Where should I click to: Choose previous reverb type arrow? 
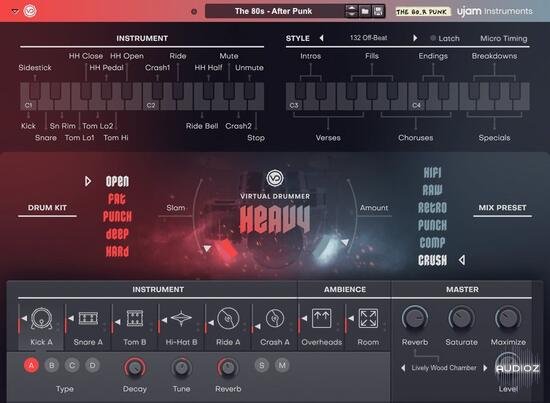coord(403,368)
